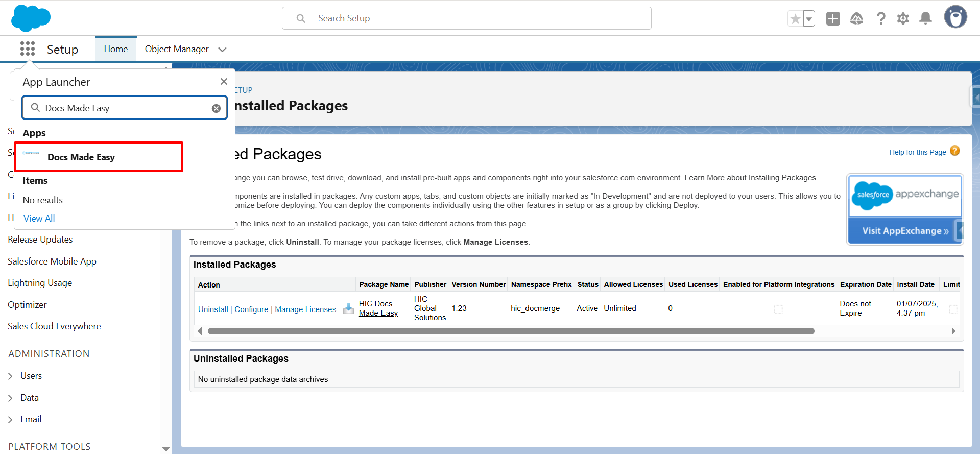
Task: Open the Trailhead guidance icon
Action: [x=856, y=19]
